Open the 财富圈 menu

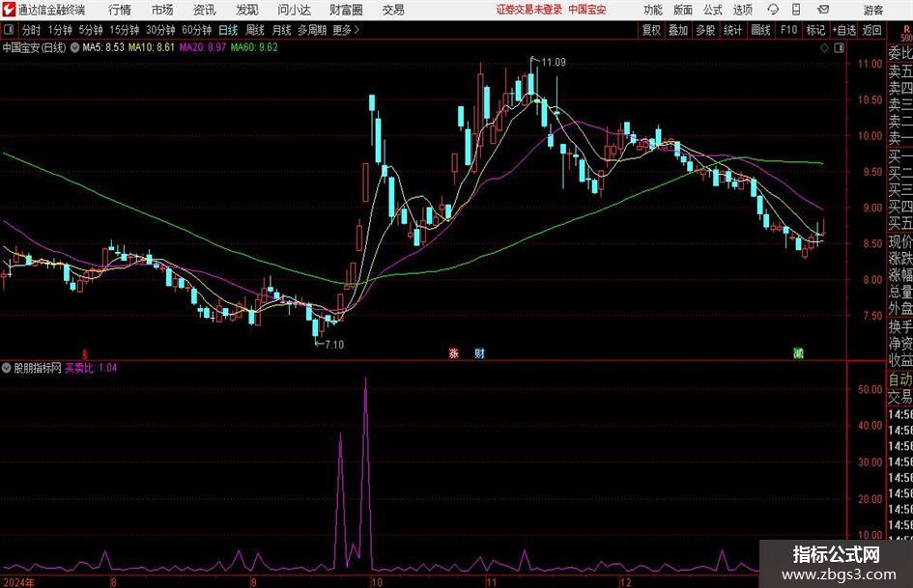tap(346, 10)
